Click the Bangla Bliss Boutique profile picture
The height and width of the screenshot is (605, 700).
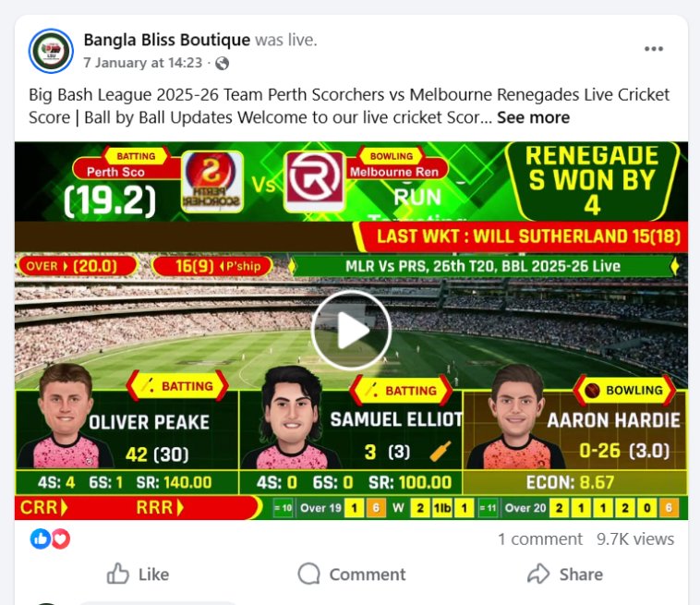click(51, 51)
